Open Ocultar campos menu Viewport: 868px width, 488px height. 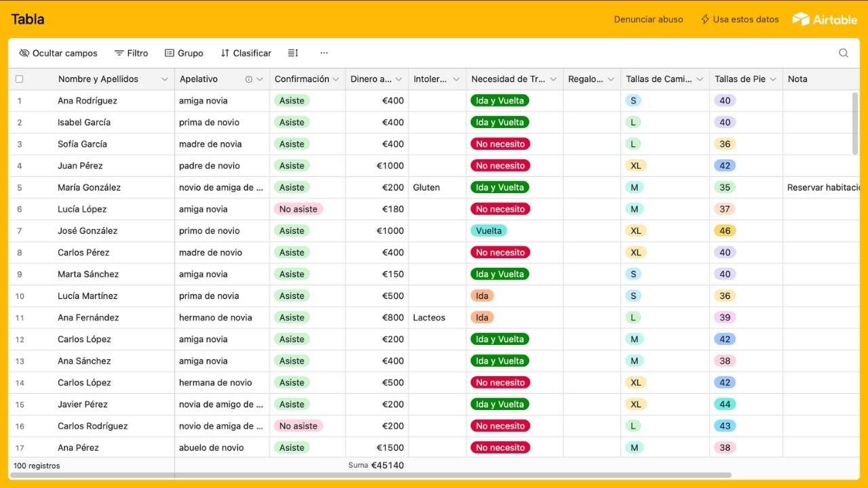[58, 53]
